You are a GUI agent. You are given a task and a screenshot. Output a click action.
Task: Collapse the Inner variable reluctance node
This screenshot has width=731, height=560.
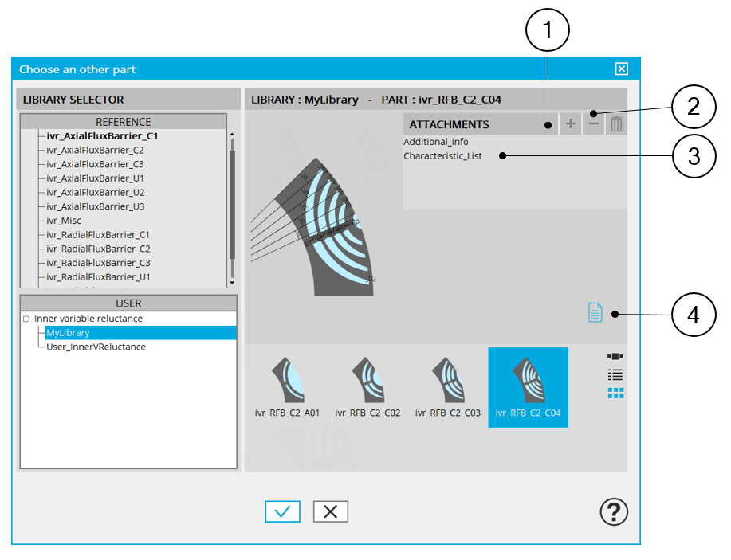pos(27,319)
